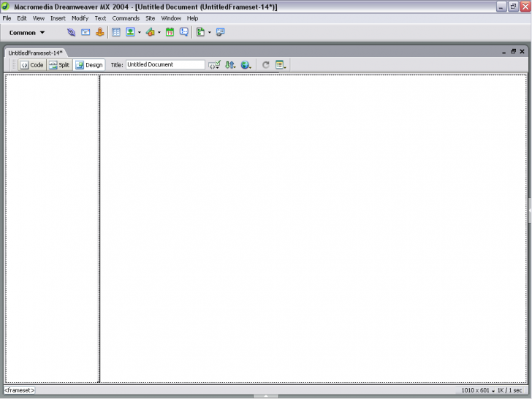
Task: Open the Commands menu
Action: pyautogui.click(x=126, y=18)
